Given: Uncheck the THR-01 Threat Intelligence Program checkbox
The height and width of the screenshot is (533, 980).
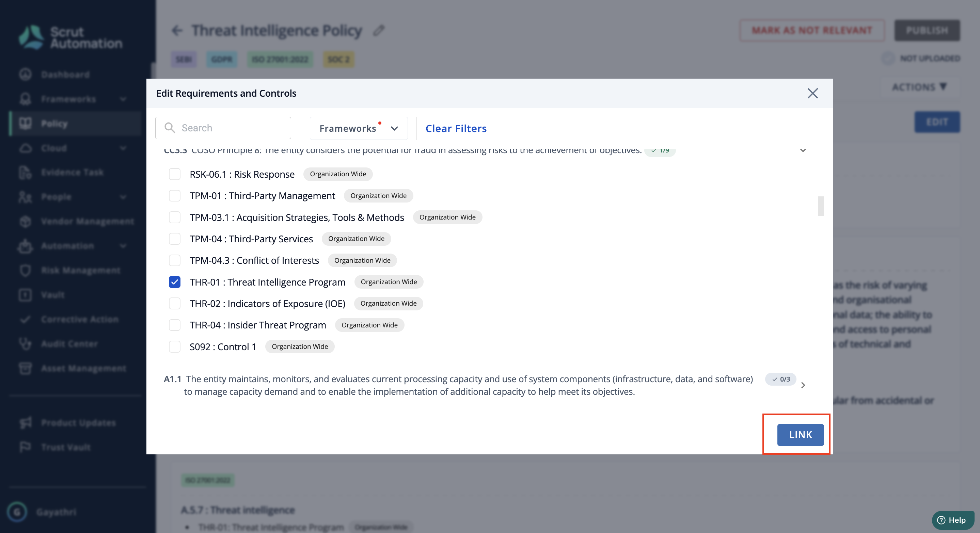Looking at the screenshot, I should pos(175,282).
